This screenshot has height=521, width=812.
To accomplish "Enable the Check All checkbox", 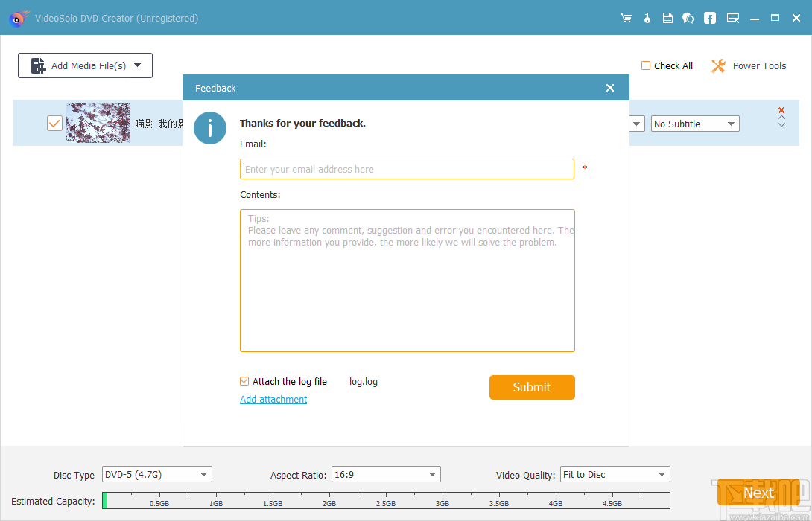I will click(646, 65).
